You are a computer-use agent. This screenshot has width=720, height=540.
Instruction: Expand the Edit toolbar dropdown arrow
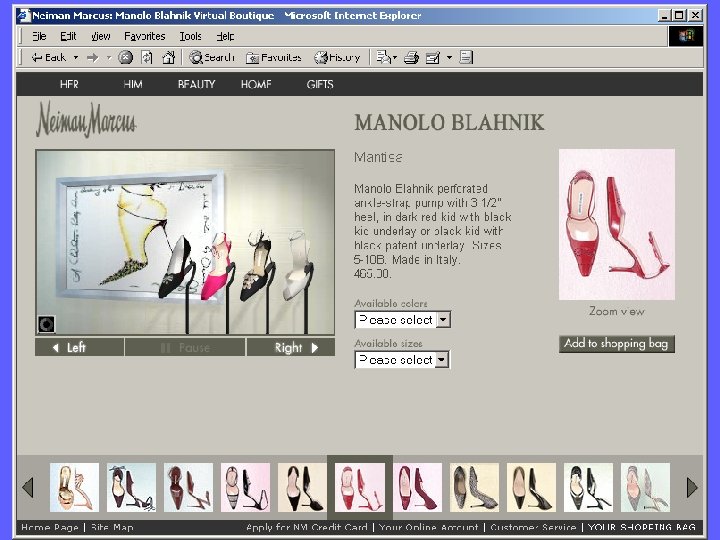click(450, 57)
